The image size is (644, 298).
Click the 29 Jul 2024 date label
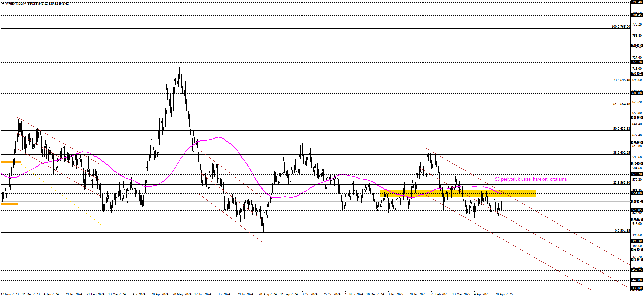tap(245, 294)
